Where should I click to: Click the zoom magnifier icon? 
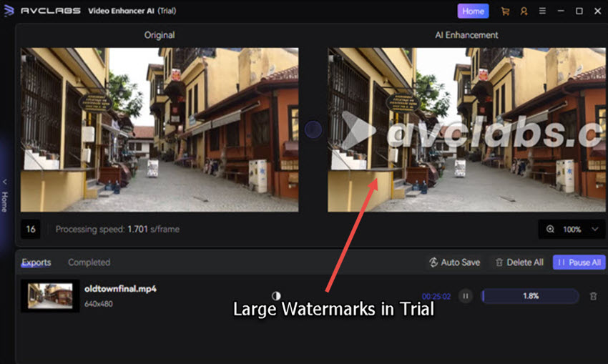coord(550,229)
